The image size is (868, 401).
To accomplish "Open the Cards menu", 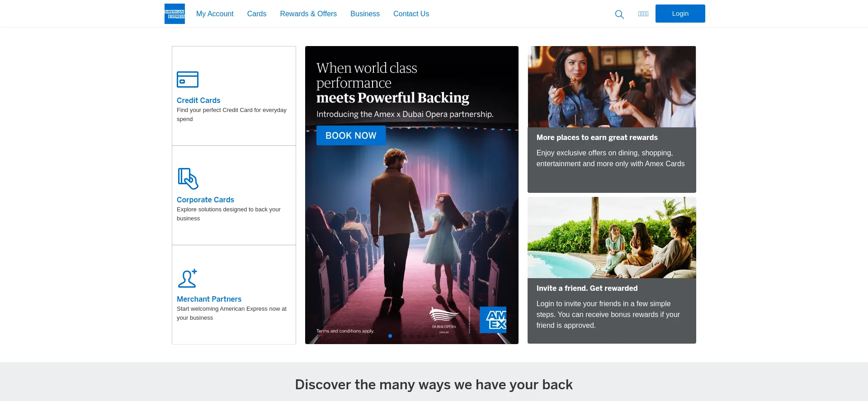I will tap(257, 14).
